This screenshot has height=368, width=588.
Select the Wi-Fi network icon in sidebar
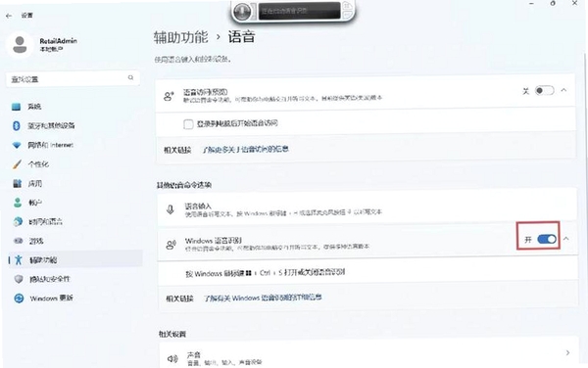[16, 145]
